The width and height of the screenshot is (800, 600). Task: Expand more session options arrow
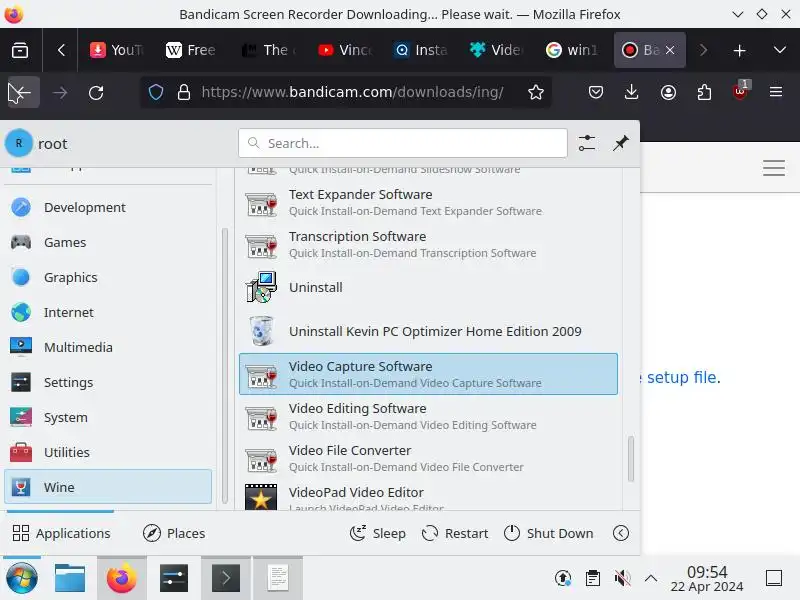click(x=620, y=533)
